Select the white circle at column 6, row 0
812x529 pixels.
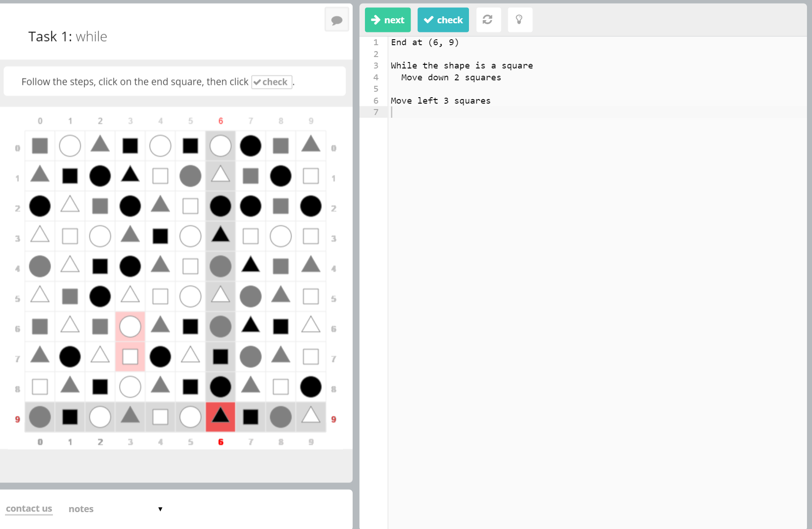(x=220, y=146)
